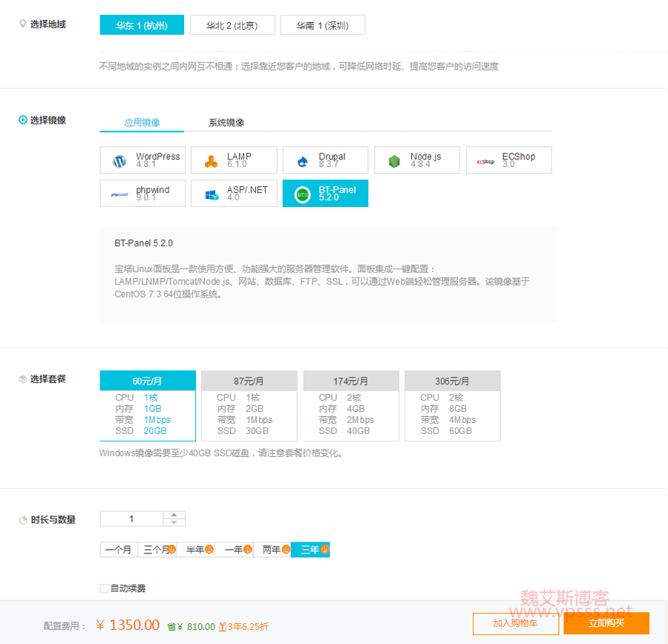Select the phpwind 9.0.1 image icon
The width and height of the screenshot is (668, 644).
click(119, 194)
